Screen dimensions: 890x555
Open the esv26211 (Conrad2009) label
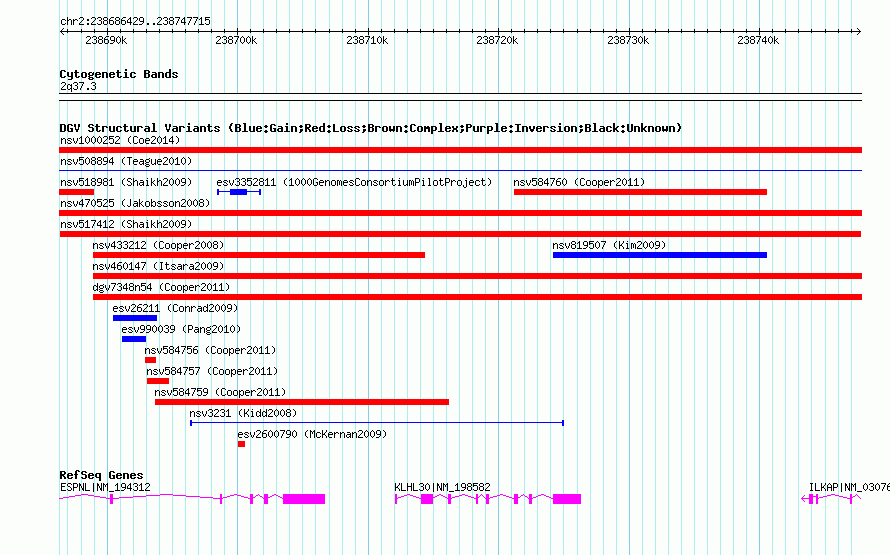pyautogui.click(x=175, y=308)
